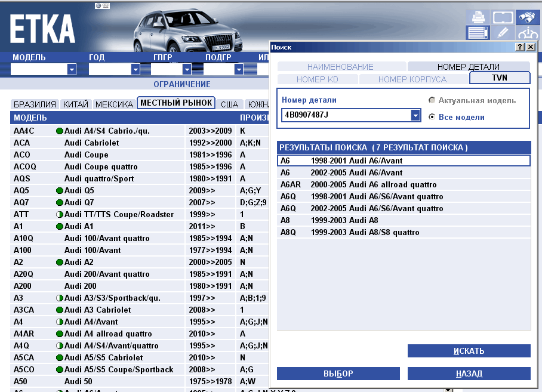The width and height of the screenshot is (542, 392).
Task: Switch to the НОМЕР КОРПУСА search tab
Action: pyautogui.click(x=412, y=79)
